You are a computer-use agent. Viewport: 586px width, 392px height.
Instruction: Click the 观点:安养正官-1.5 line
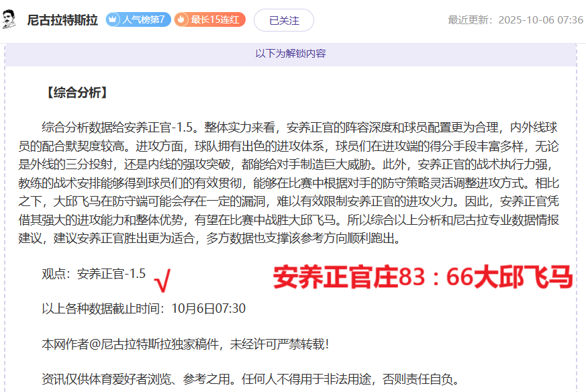coord(93,273)
